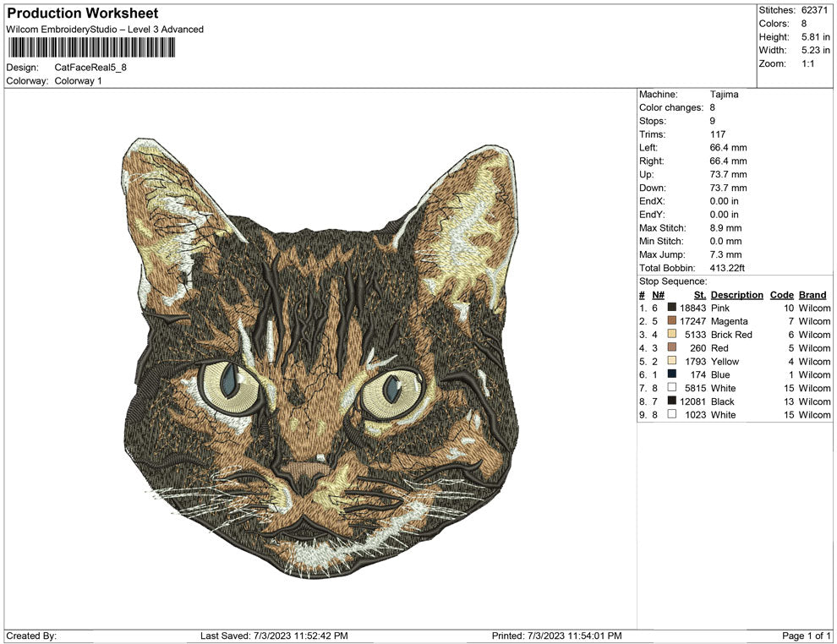Viewport: 837px width, 644px height.
Task: Select the Magenta thread swatch in row 2
Action: click(672, 321)
